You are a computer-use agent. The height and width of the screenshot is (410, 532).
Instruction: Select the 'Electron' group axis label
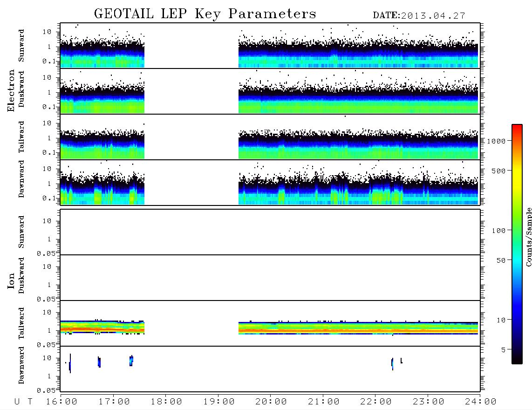coord(11,90)
